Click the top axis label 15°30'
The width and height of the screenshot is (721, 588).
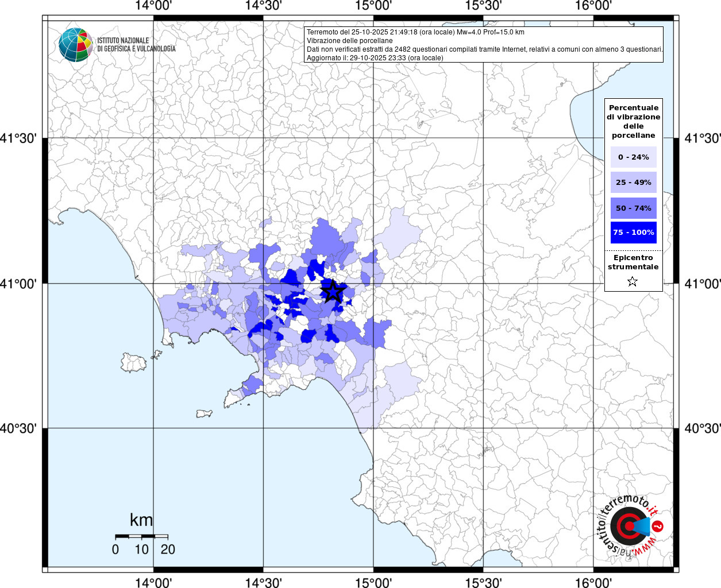pos(483,6)
